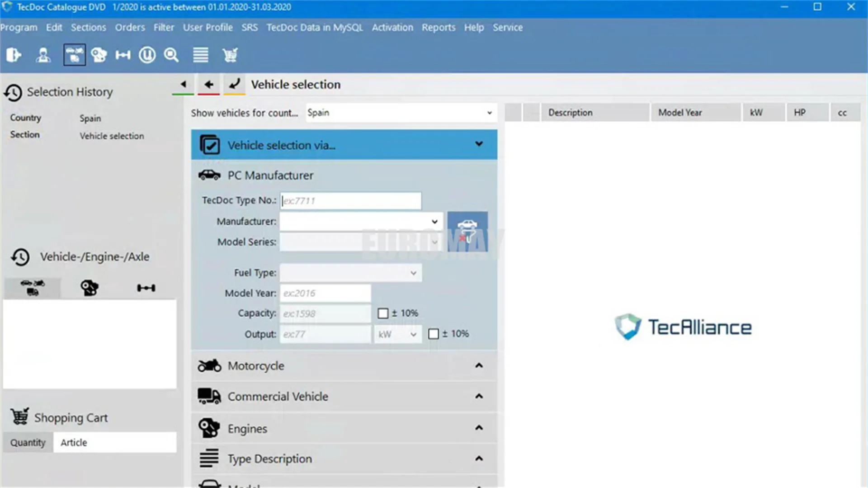The width and height of the screenshot is (868, 488).
Task: Open the Universal parts tool
Action: coord(147,54)
